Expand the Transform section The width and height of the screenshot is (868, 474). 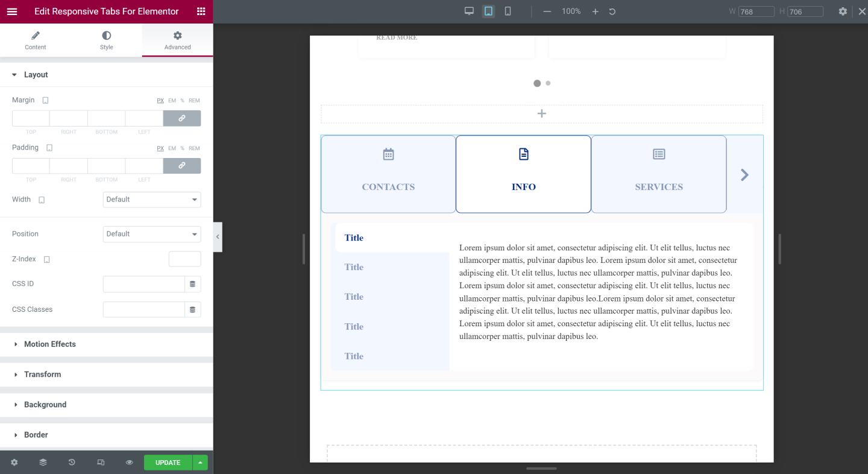click(106, 374)
